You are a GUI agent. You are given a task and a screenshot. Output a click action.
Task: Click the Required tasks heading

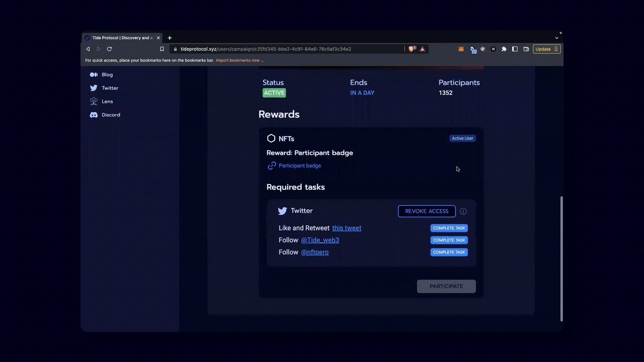(296, 187)
